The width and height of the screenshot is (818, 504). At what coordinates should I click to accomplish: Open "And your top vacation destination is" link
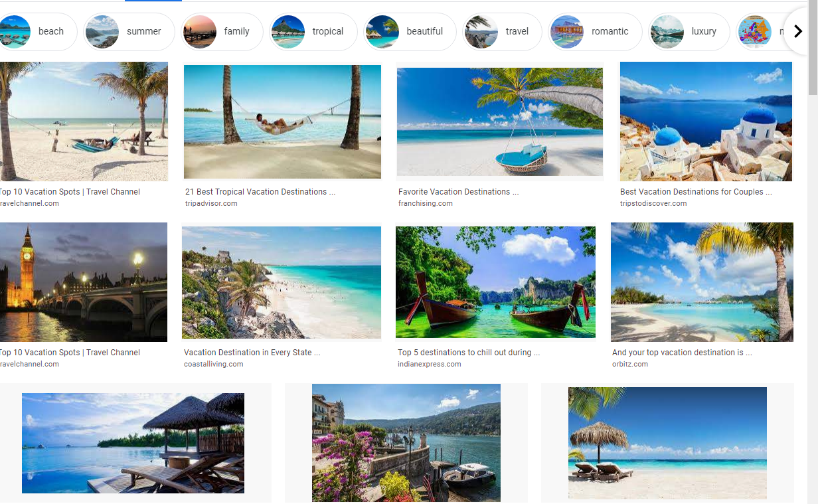pyautogui.click(x=682, y=353)
